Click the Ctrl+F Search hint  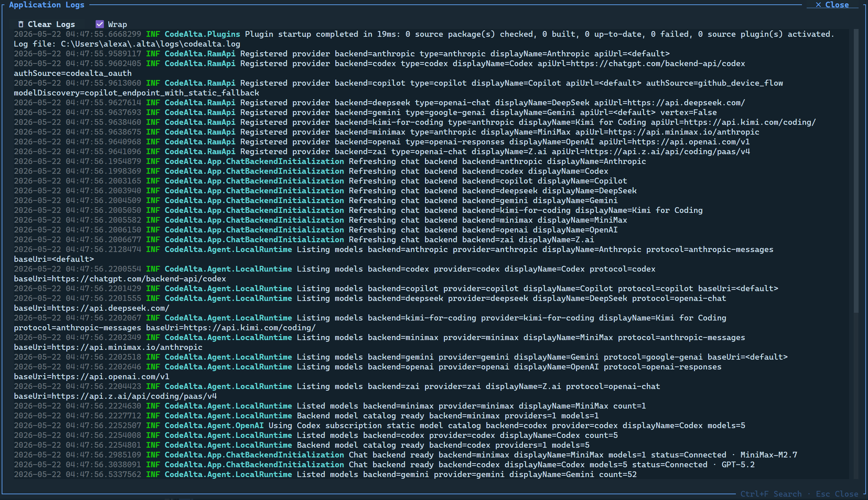(771, 494)
